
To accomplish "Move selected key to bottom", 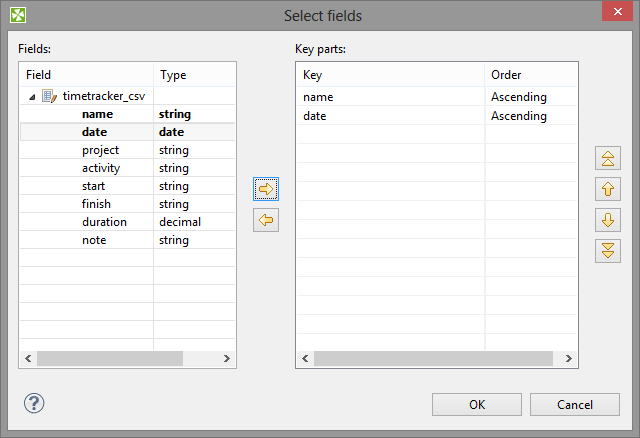I will tap(607, 251).
